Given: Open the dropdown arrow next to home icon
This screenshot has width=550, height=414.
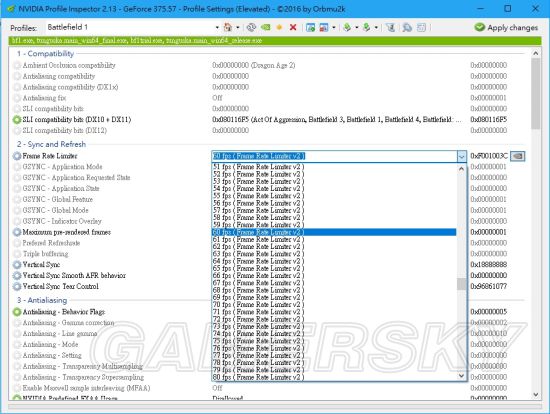Looking at the screenshot, I should (237, 27).
